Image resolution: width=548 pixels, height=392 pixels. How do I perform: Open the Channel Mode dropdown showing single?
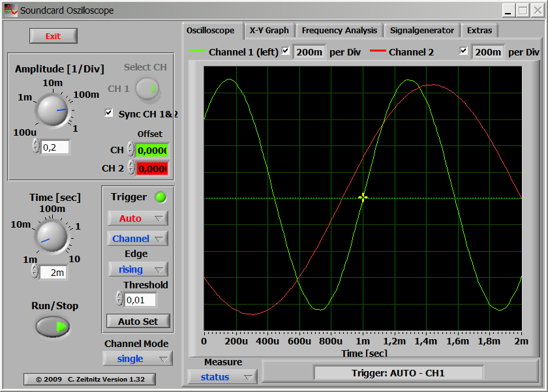tap(138, 359)
